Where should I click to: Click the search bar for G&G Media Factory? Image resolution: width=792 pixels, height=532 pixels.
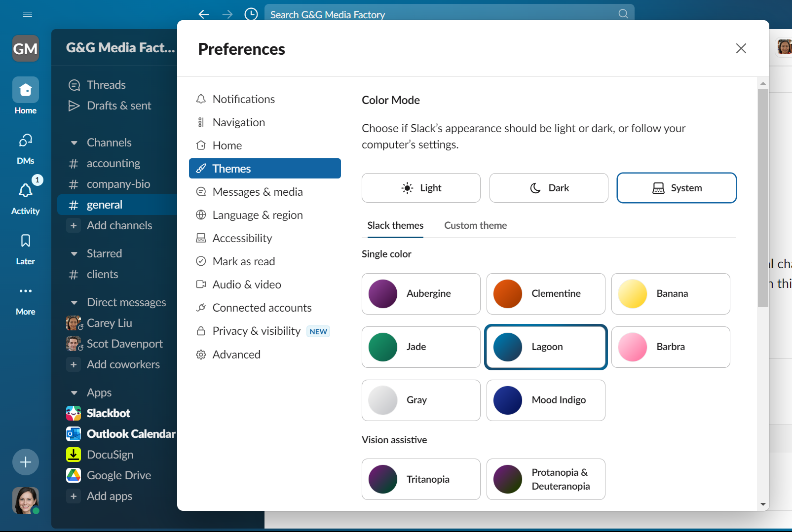tap(444, 14)
